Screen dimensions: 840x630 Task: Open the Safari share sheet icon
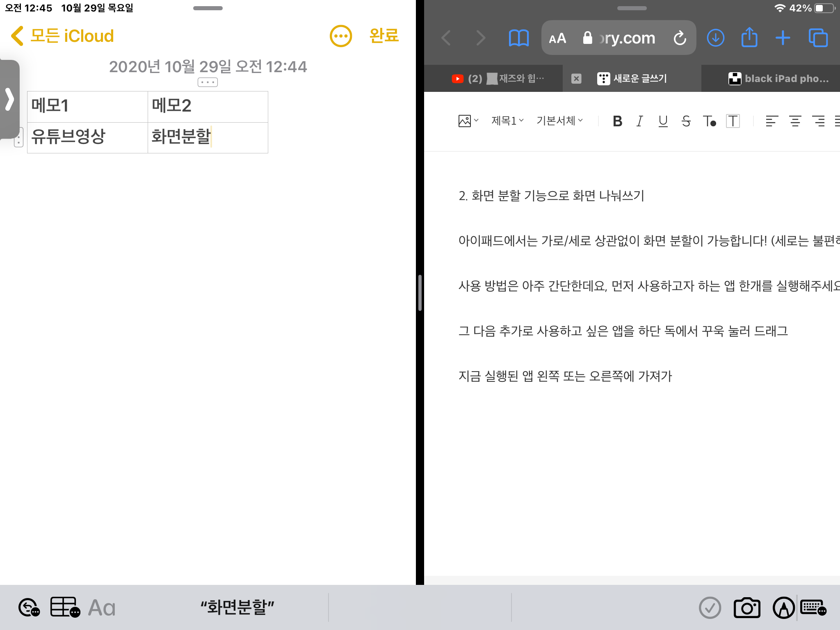coord(749,38)
